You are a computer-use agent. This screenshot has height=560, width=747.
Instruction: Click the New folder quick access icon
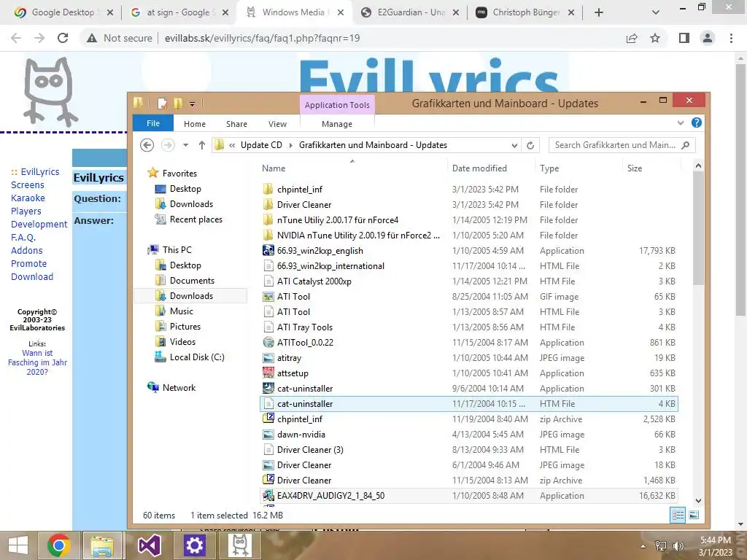tap(178, 103)
